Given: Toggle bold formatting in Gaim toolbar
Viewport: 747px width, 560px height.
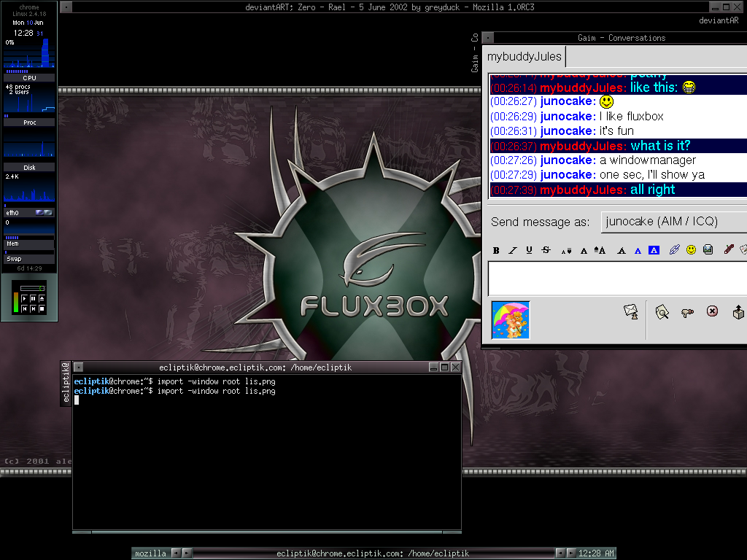Looking at the screenshot, I should coord(496,250).
